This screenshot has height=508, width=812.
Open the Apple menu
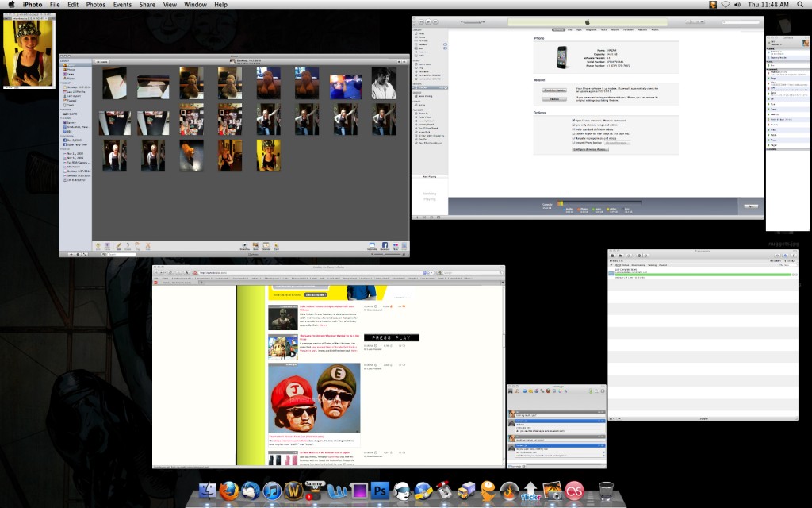click(11, 5)
